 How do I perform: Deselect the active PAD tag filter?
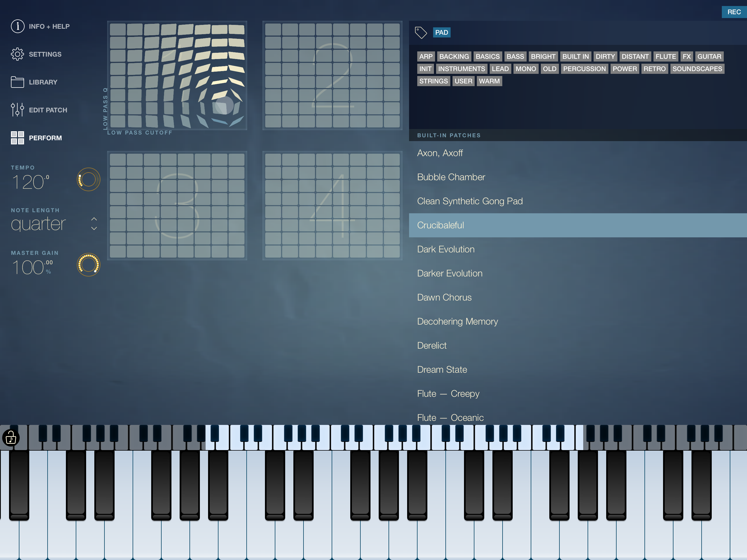[441, 33]
